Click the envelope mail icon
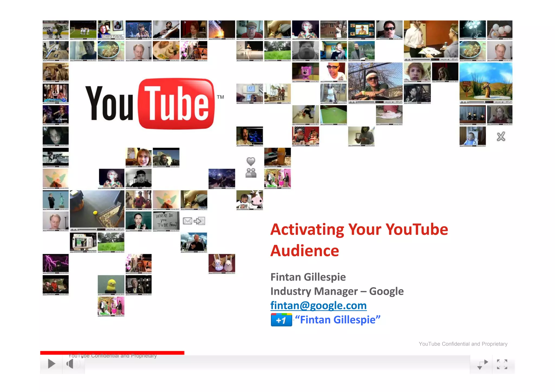This screenshot has height=392, width=555. click(187, 221)
